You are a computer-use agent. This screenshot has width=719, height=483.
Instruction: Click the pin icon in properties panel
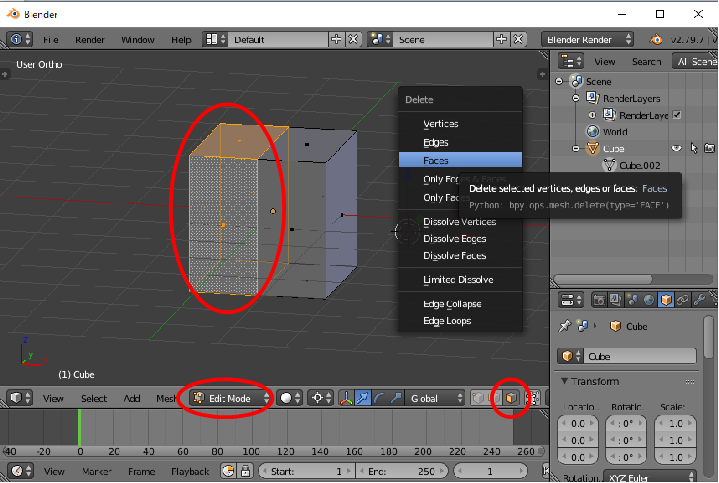564,326
